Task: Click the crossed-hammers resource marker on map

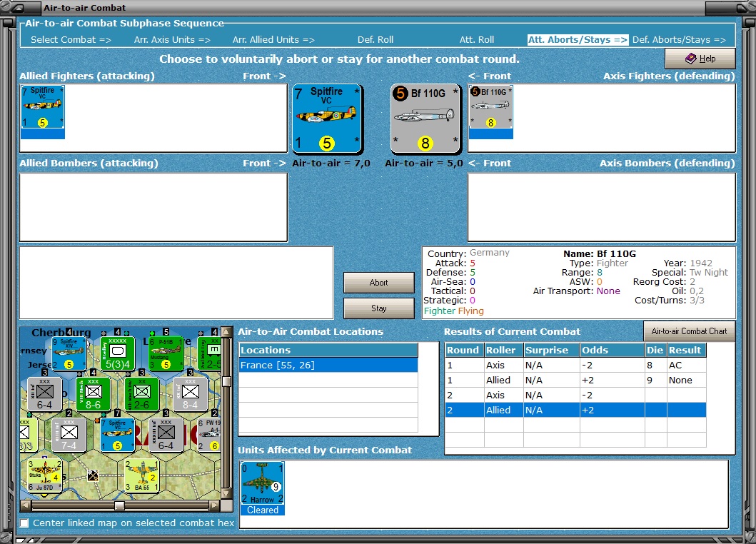Action: 93,475
